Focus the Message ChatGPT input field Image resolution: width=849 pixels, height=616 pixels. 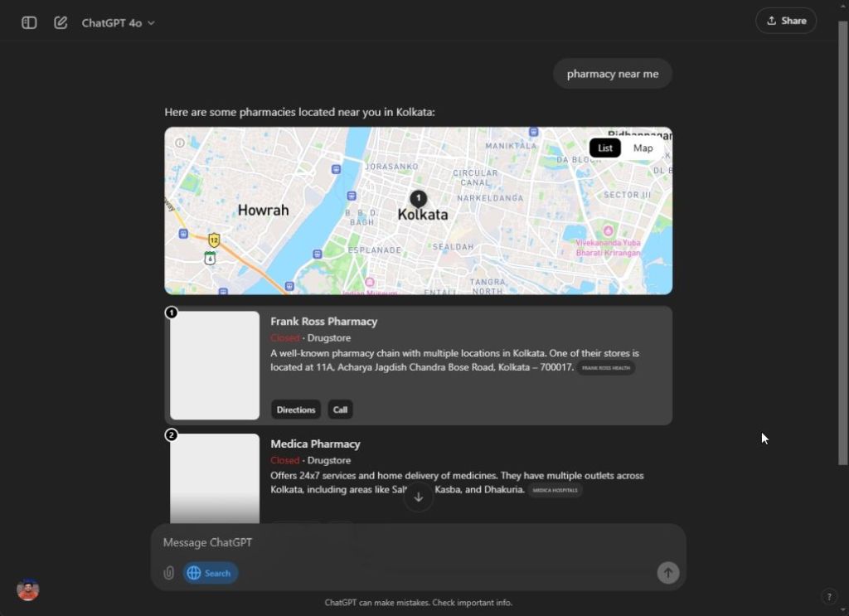point(418,542)
